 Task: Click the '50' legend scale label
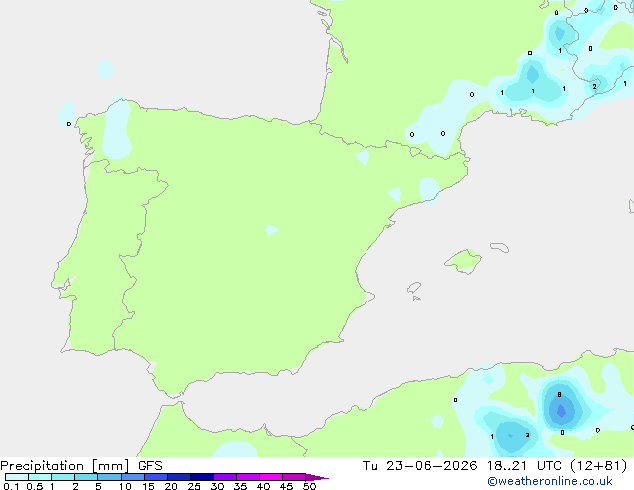pos(309,486)
